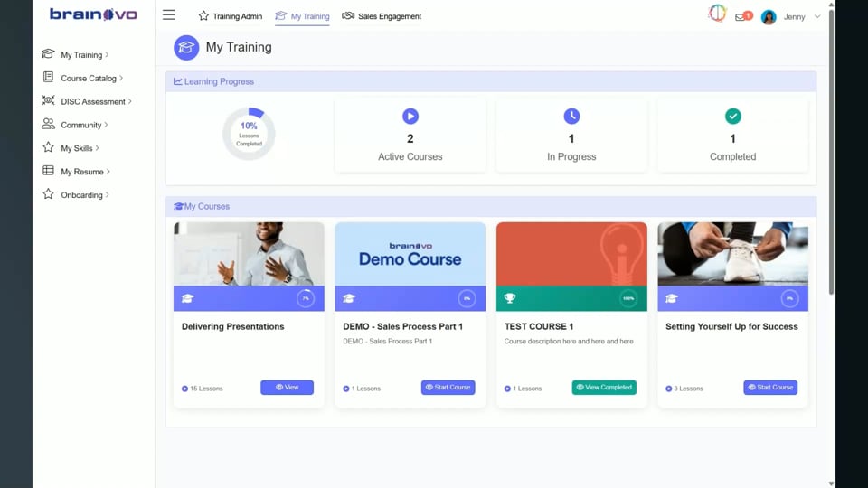Open the Jenny user dropdown arrow
The height and width of the screenshot is (488, 868).
pyautogui.click(x=817, y=16)
